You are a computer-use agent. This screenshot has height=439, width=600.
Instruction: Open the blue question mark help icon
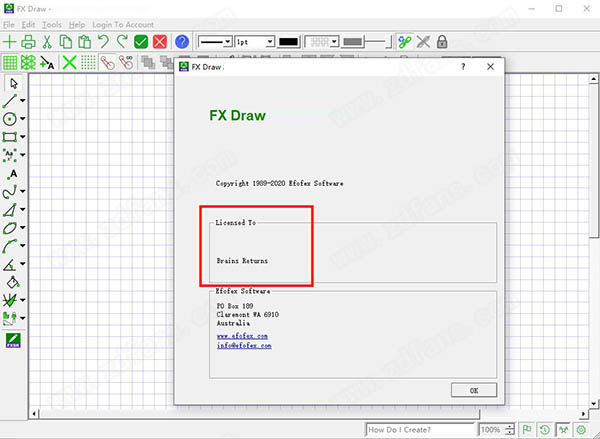click(x=182, y=42)
